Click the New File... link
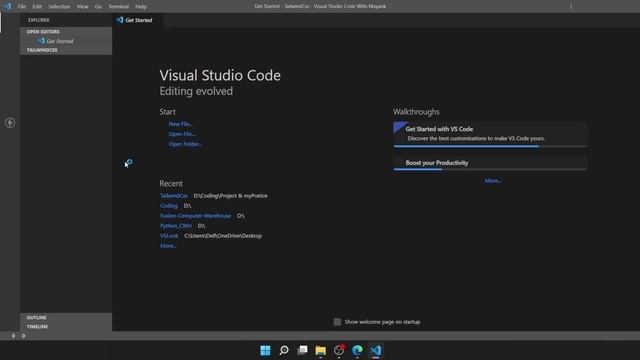The width and height of the screenshot is (640, 360). point(180,124)
